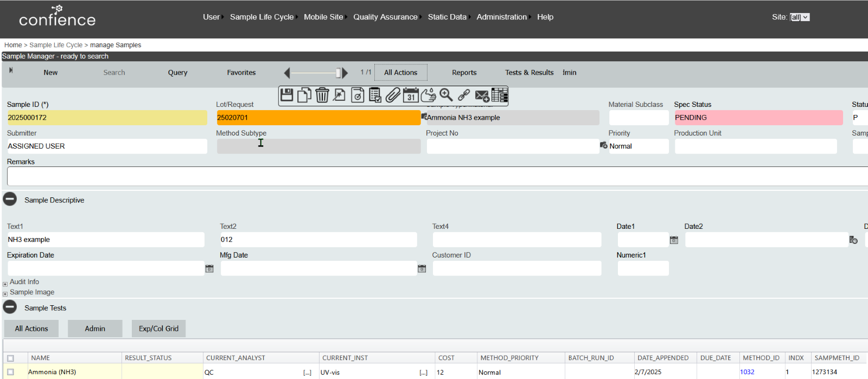
Task: Click the magnifier zoom icon
Action: [446, 95]
